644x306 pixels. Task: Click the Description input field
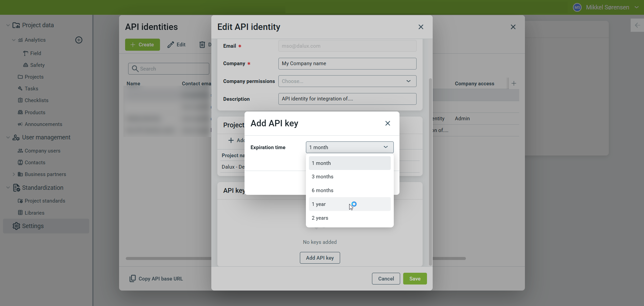[x=347, y=99]
